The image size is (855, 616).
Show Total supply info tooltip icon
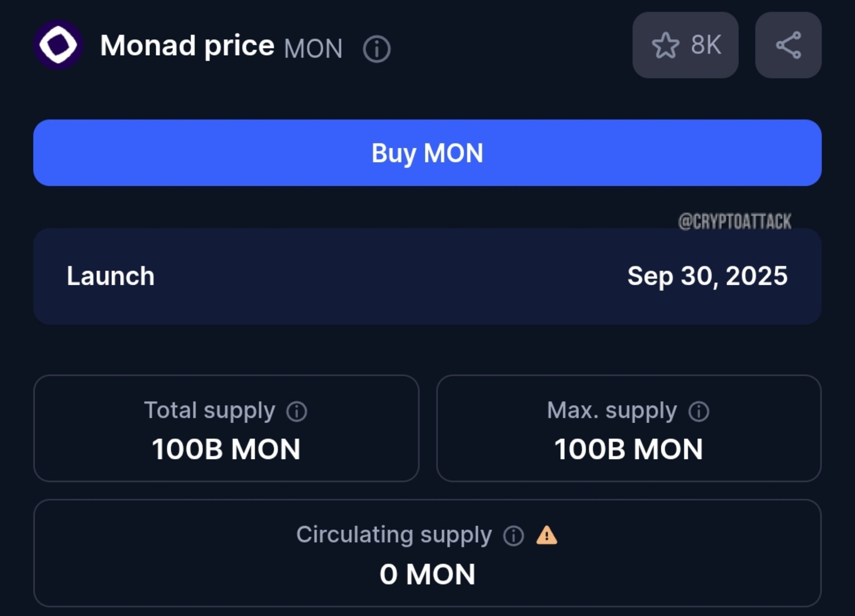pos(297,411)
